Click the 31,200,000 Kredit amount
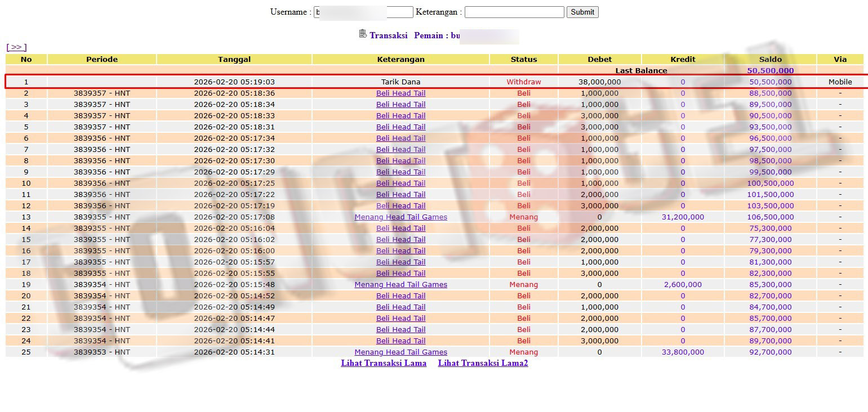Image resolution: width=868 pixels, height=412 pixels. click(683, 217)
